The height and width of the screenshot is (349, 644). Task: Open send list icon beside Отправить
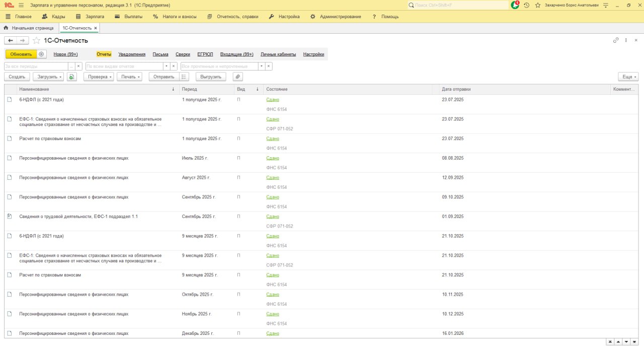pyautogui.click(x=184, y=77)
